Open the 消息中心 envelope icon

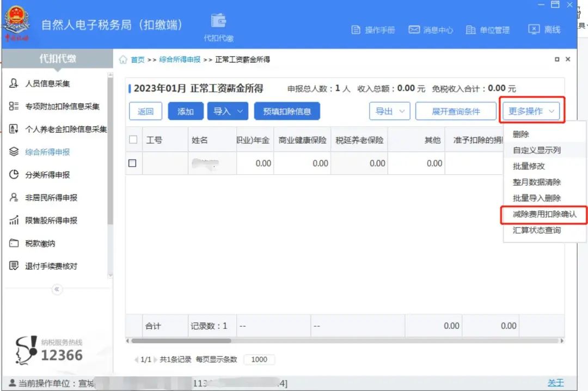pos(414,29)
